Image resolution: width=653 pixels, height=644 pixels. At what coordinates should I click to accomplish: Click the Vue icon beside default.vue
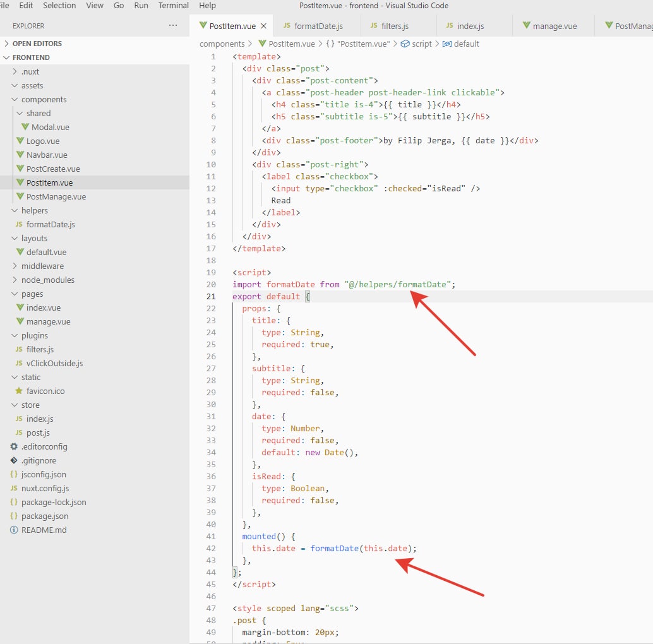(20, 252)
